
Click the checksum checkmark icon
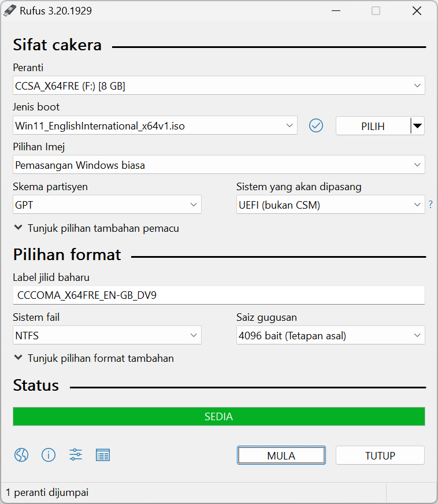click(316, 125)
